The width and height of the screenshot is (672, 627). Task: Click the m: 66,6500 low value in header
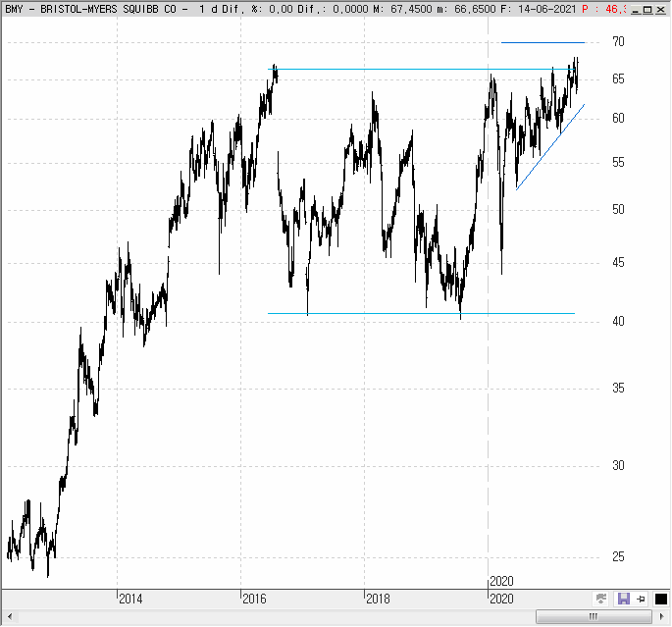coord(466,9)
